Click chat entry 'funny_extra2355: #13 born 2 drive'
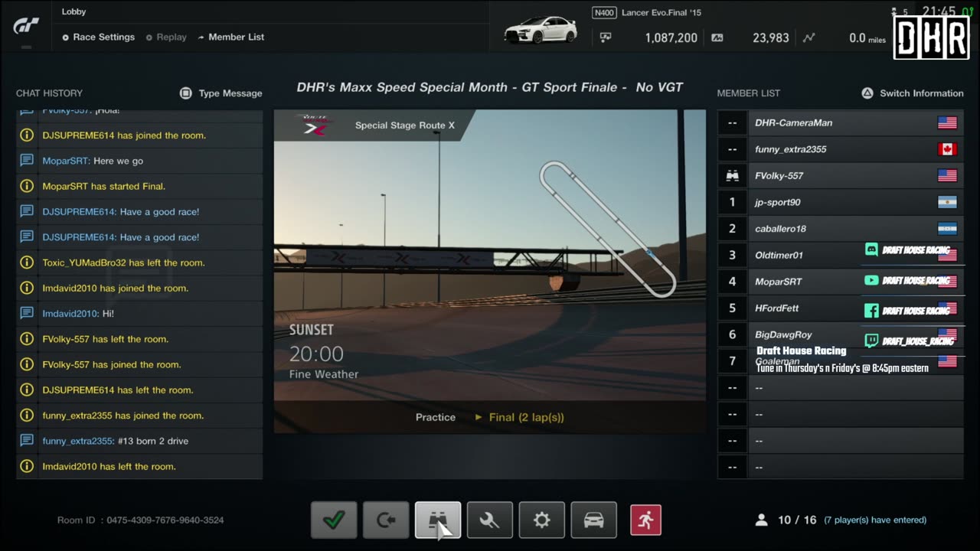The height and width of the screenshot is (551, 980). [139, 441]
